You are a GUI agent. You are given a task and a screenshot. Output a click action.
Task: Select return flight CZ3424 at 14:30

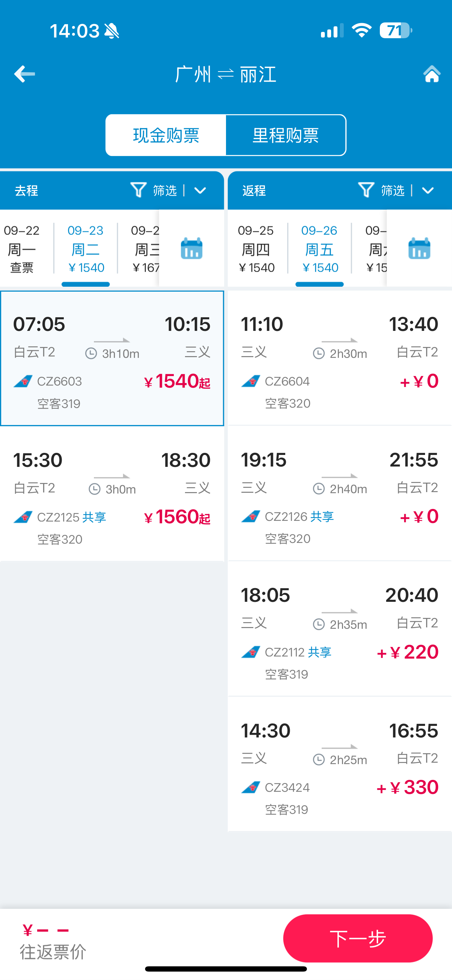tap(340, 764)
